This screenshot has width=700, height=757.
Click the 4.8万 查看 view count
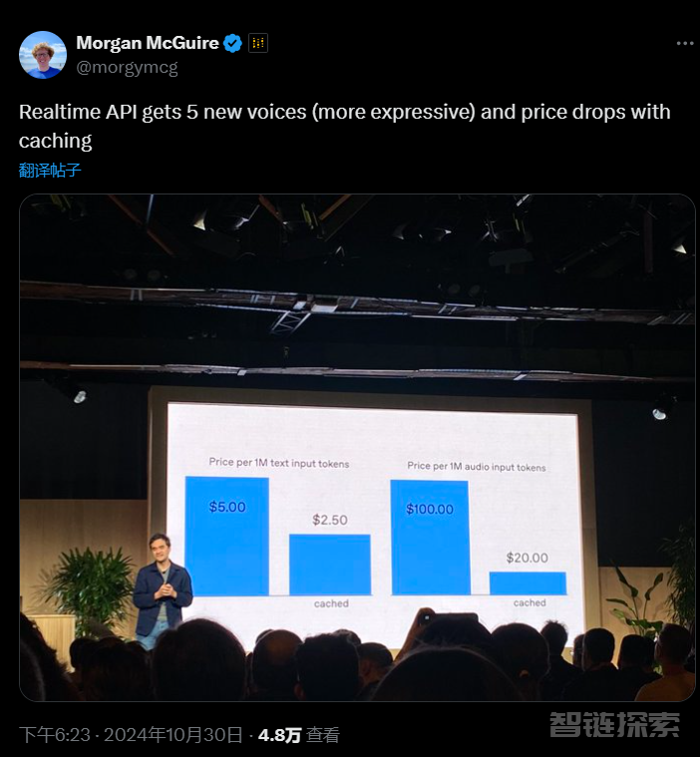[299, 735]
